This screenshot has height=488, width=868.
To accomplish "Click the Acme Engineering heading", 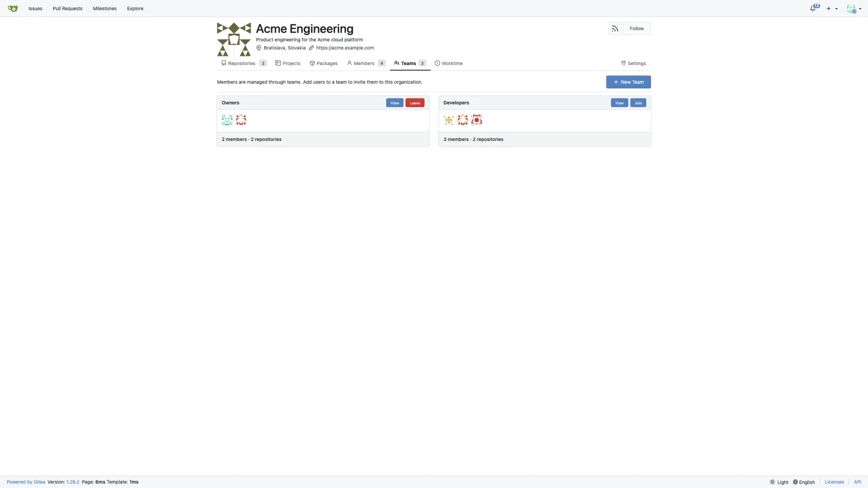I will pyautogui.click(x=305, y=29).
